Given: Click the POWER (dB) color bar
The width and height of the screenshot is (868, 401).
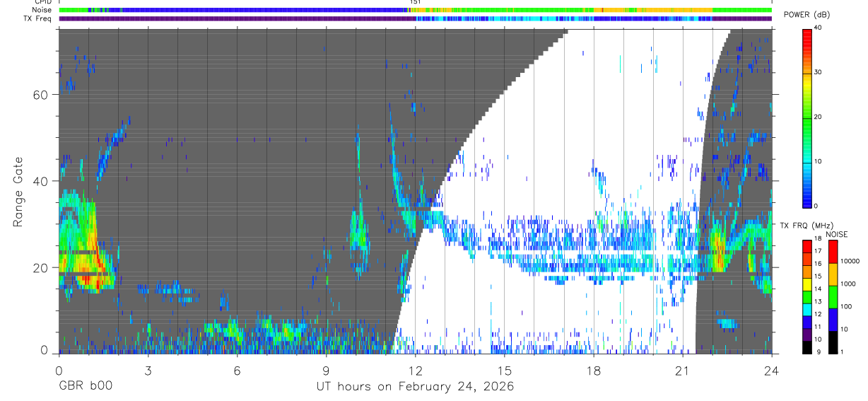Looking at the screenshot, I should pyautogui.click(x=808, y=117).
